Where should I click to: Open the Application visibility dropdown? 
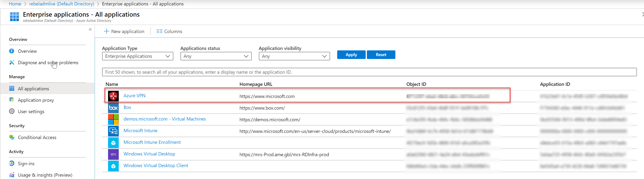coord(294,56)
